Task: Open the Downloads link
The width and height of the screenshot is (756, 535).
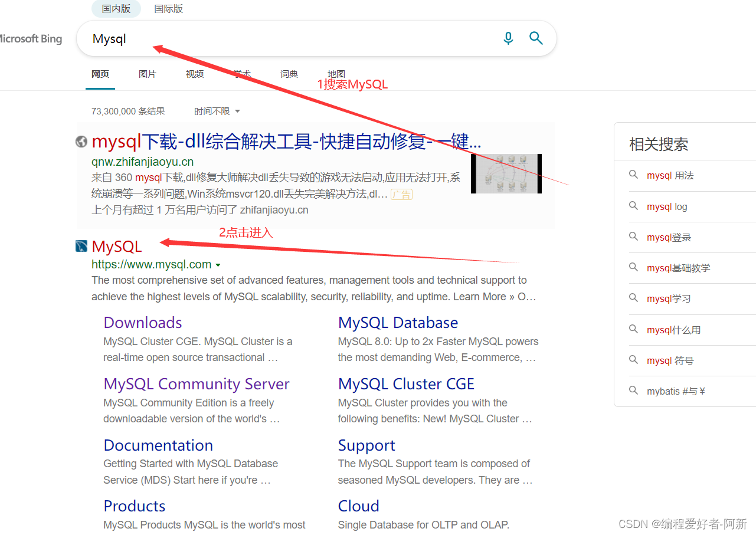Action: click(142, 322)
